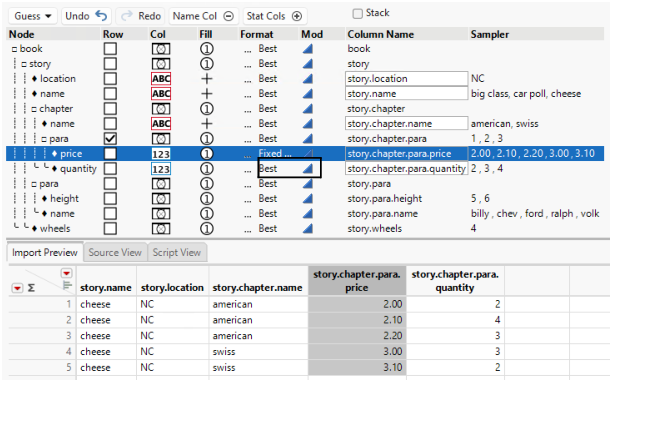Click Mod triangle for location row
653x427 pixels.
pyautogui.click(x=308, y=79)
